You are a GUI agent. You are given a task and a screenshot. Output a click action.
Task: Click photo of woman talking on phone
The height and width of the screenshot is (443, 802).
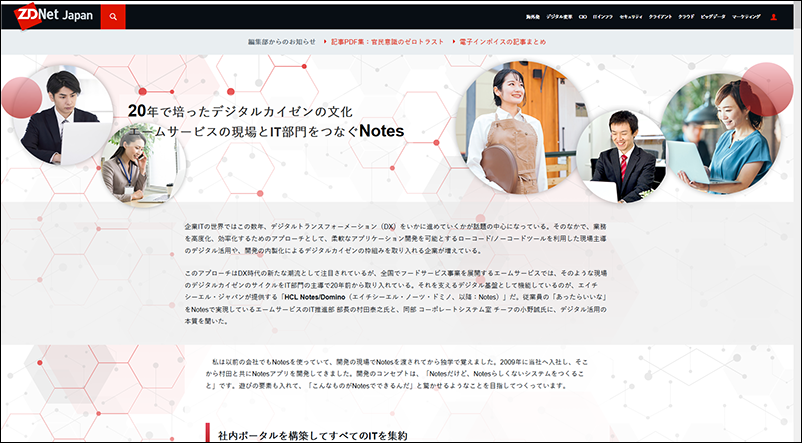tap(143, 166)
